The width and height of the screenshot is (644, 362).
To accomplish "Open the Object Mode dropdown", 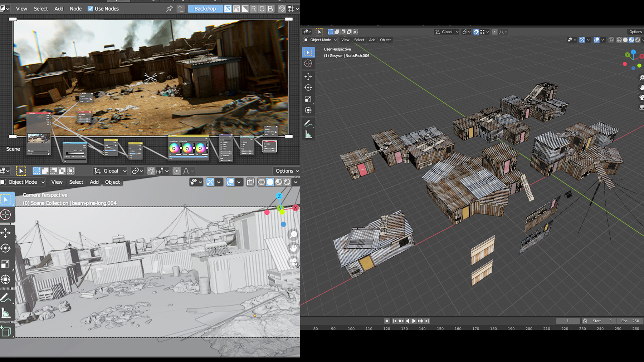I will 319,40.
